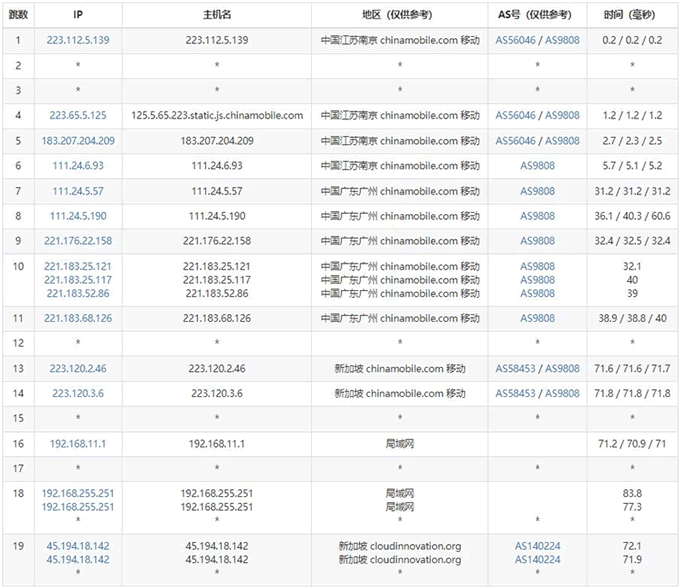The width and height of the screenshot is (680, 588).
Task: Click IP link 221.183.25.117 in hop 10
Action: (x=78, y=280)
